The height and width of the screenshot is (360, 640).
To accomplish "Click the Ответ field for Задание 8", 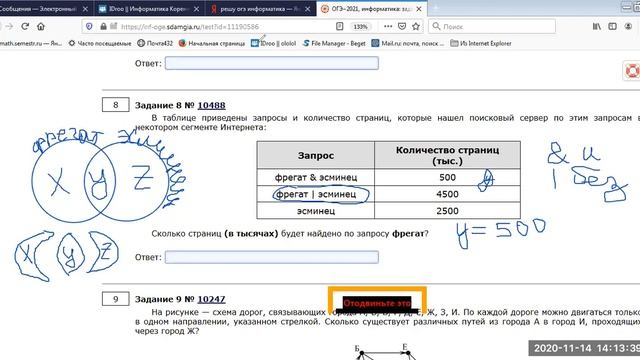I will (x=271, y=257).
